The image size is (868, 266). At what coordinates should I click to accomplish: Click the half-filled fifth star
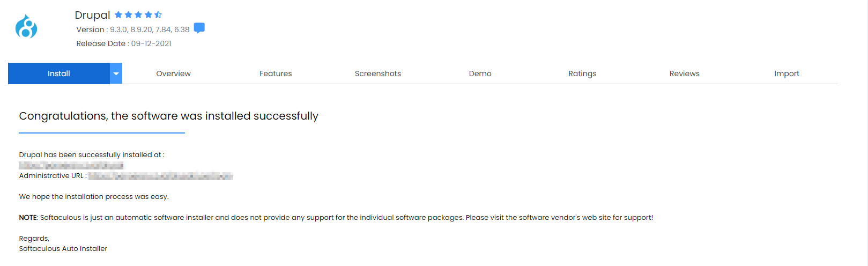point(158,15)
